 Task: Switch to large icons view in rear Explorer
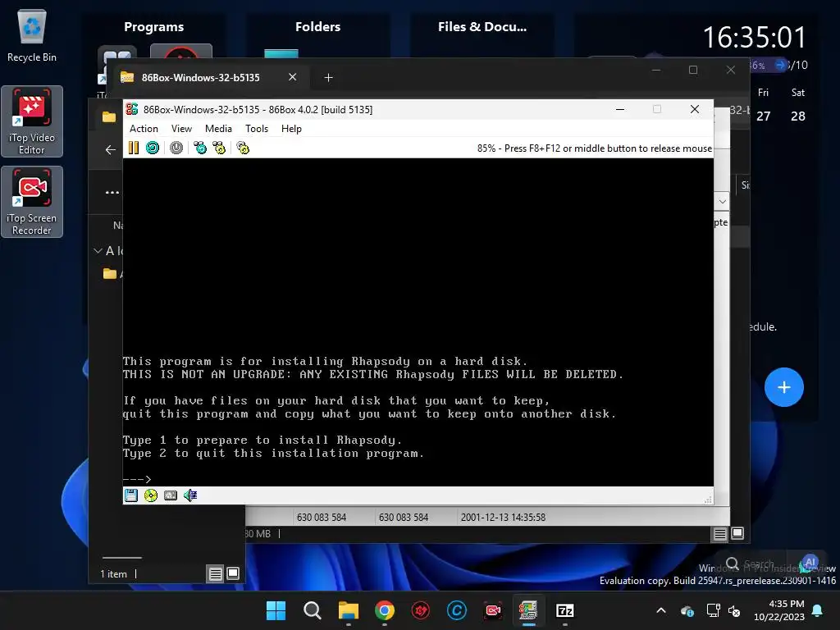pos(737,533)
